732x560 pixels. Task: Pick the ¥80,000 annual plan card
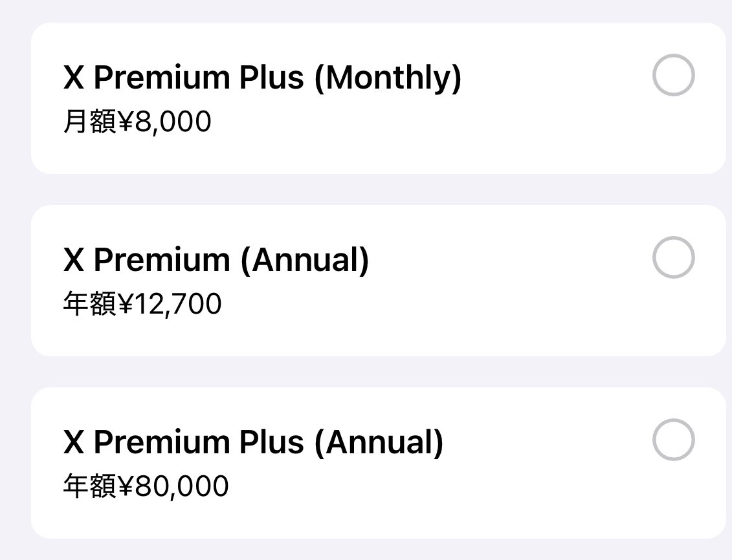click(378, 463)
